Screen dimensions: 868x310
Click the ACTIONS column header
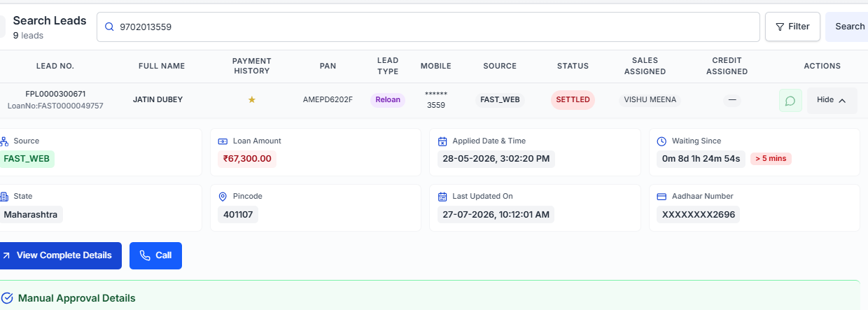click(x=822, y=66)
